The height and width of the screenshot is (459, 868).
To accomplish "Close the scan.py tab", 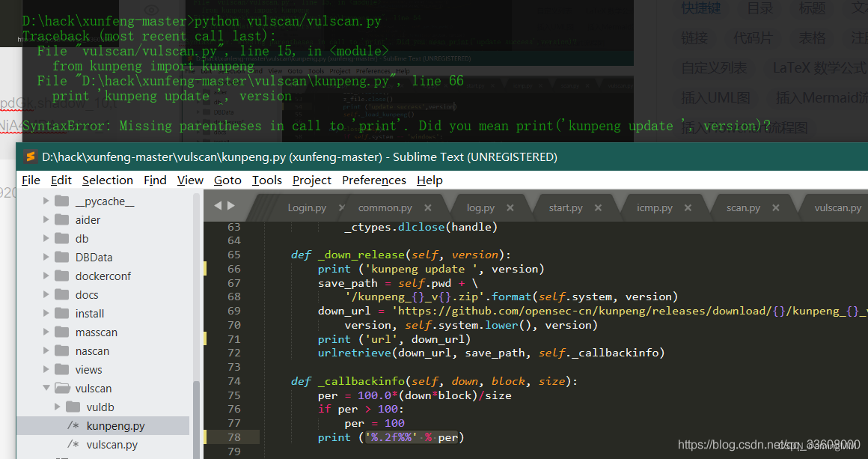I will pyautogui.click(x=775, y=207).
